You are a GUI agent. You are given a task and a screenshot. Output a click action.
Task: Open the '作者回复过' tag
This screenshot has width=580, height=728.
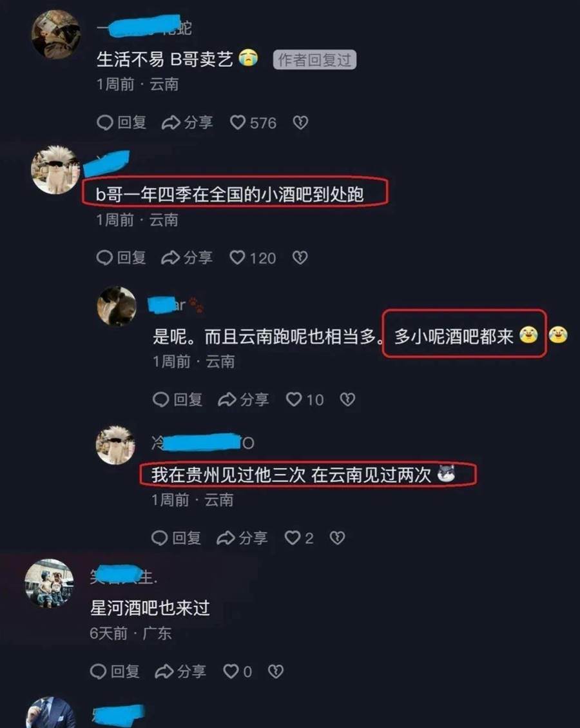pos(314,60)
